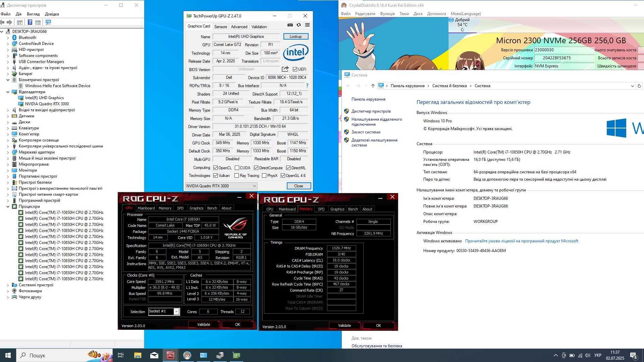644x362 pixels.
Task: Toggle the OpenCL checkbox
Action: click(x=216, y=168)
